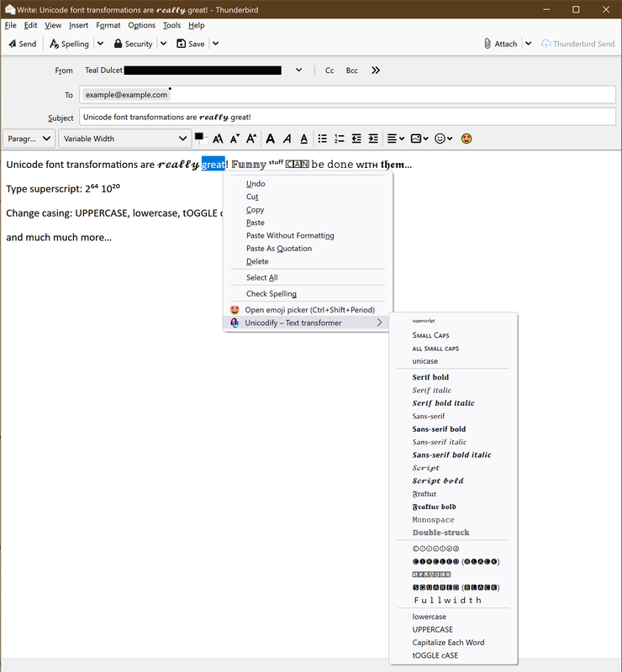Toggle bold formatting

pos(271,139)
